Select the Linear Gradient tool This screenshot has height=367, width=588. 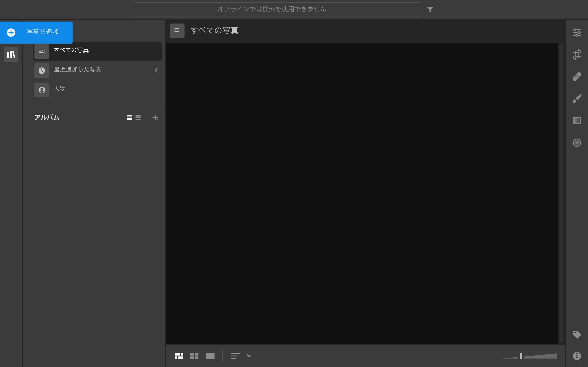point(577,121)
